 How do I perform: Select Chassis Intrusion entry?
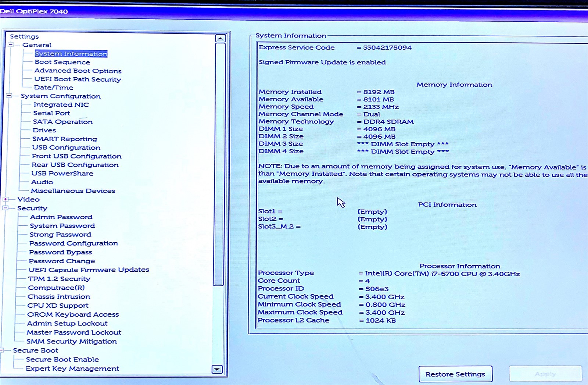coord(59,296)
